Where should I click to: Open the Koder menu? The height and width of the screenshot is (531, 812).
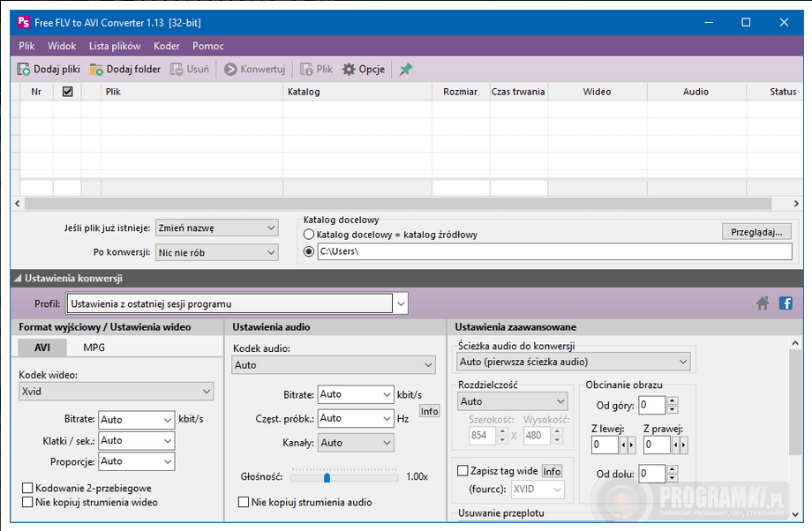click(166, 46)
